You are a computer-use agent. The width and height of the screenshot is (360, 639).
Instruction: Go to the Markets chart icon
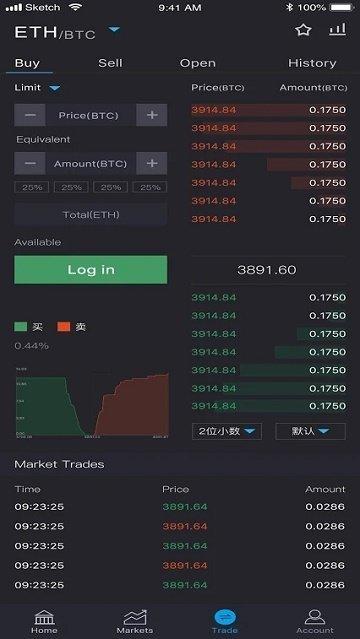coord(135,617)
